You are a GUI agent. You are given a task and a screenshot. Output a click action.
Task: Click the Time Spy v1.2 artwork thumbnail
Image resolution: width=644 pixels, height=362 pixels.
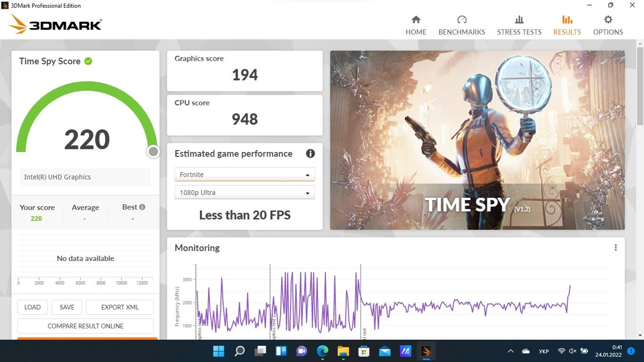coord(477,140)
